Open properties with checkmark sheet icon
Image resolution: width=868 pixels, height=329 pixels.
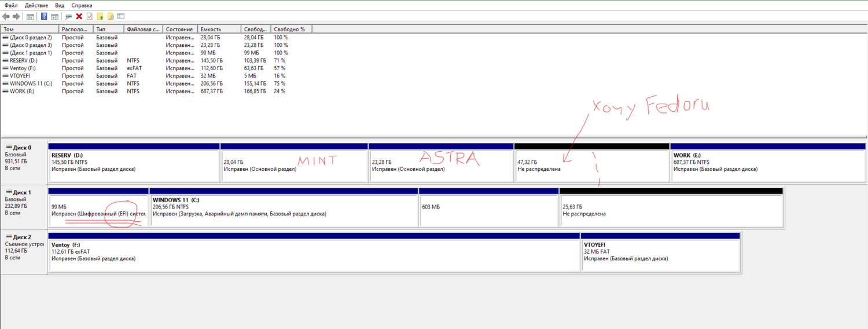tap(90, 16)
